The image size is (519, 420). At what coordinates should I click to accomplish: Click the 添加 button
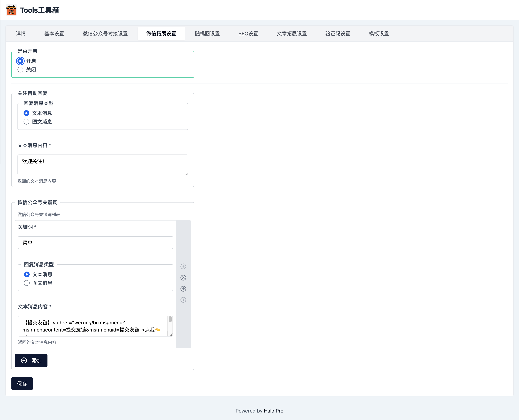tap(31, 360)
